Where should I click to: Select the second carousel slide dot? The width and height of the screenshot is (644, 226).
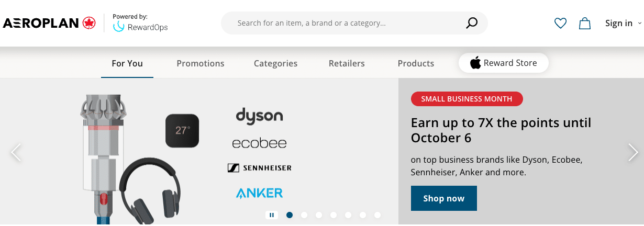click(x=304, y=214)
